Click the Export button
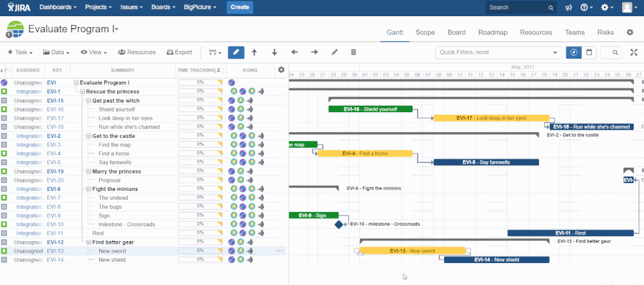644x285 pixels. click(x=179, y=52)
